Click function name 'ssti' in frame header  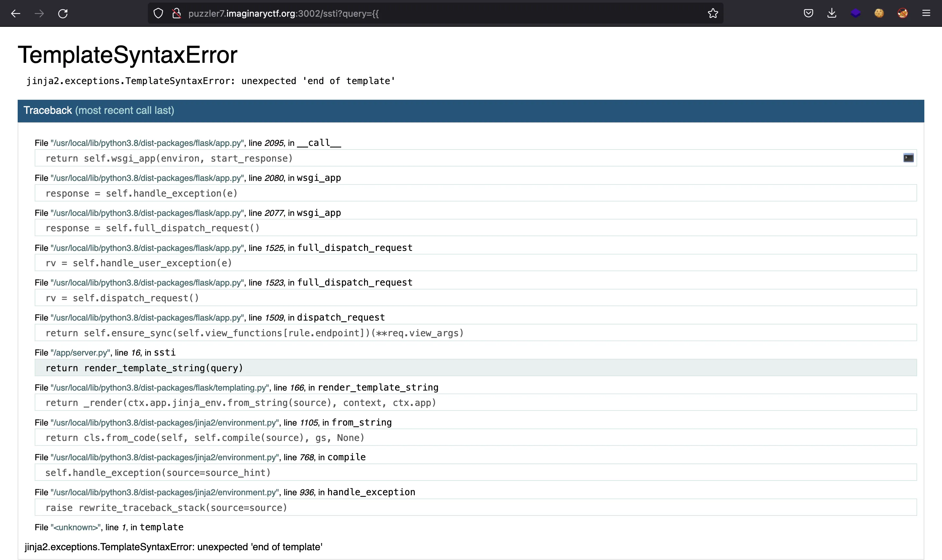(x=165, y=352)
